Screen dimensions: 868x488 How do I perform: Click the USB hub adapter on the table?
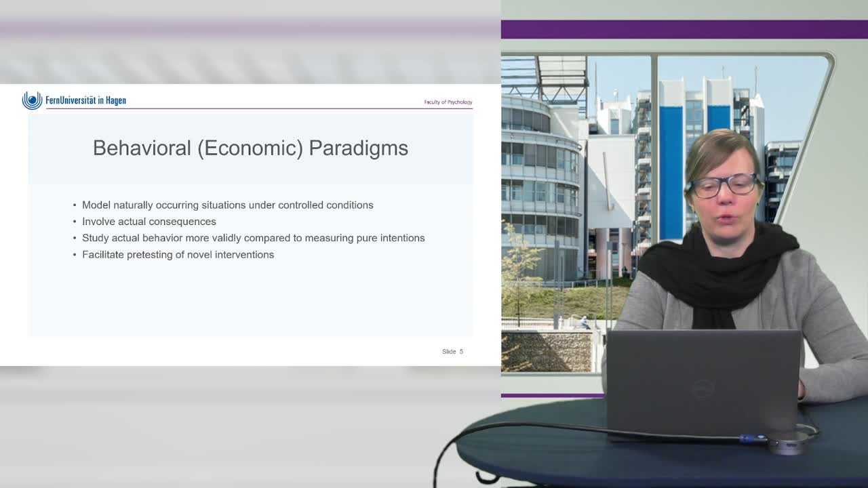tap(787, 444)
